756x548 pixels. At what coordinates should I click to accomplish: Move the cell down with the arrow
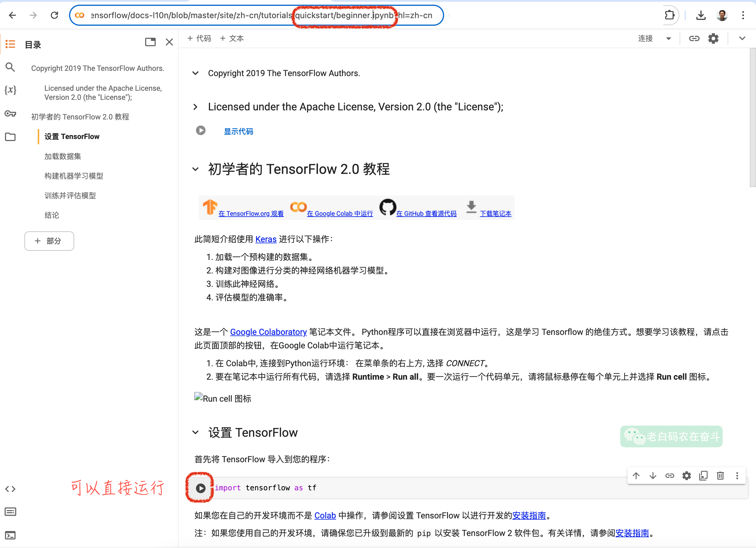653,476
